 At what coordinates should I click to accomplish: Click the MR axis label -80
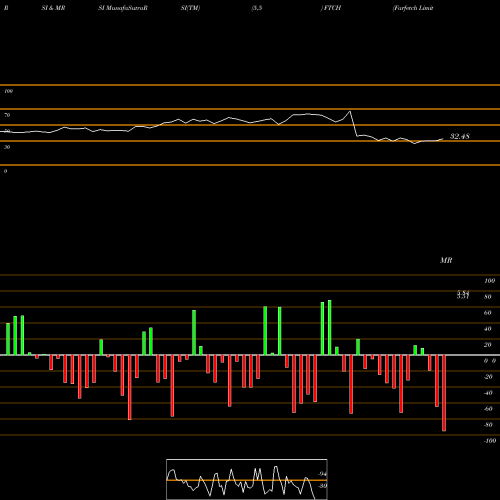pos(488,425)
